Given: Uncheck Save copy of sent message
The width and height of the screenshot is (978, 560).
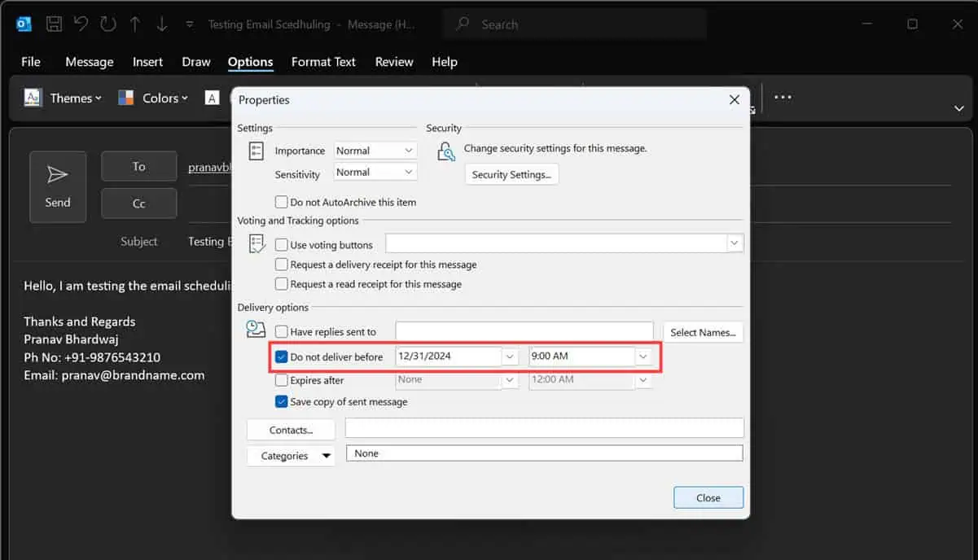Looking at the screenshot, I should pyautogui.click(x=282, y=401).
